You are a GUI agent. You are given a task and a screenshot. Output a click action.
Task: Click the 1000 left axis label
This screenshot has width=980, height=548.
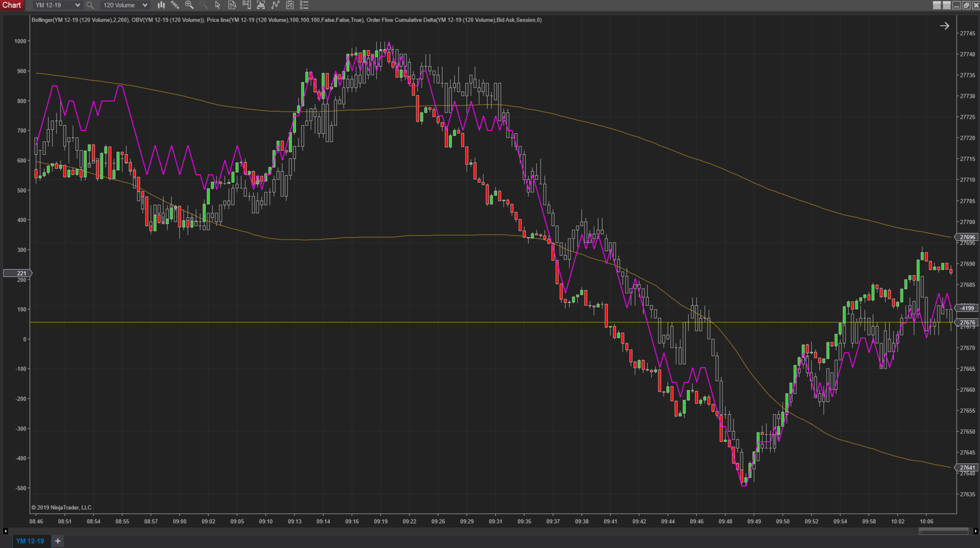click(x=20, y=41)
